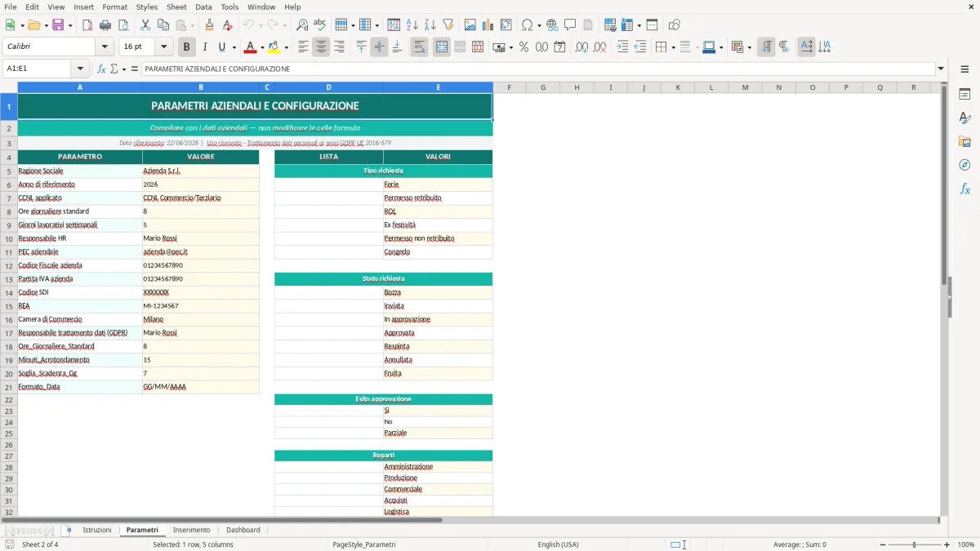Click the Clone Formatting paintbrush icon
The width and height of the screenshot is (980, 551).
(x=209, y=25)
